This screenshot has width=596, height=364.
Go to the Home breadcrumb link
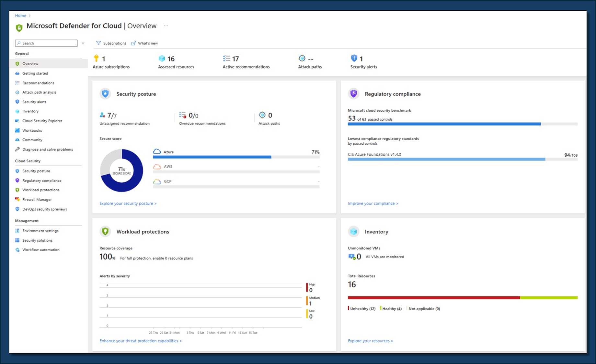[x=20, y=16]
